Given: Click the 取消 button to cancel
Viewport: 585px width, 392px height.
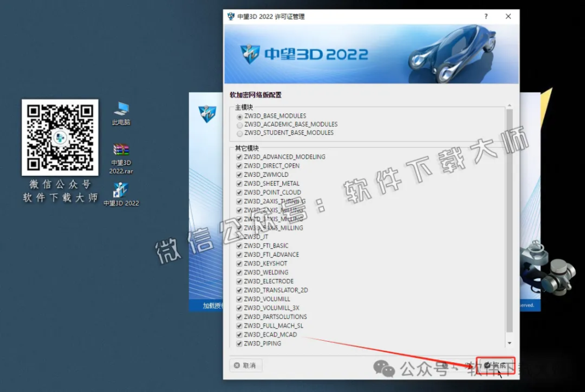Looking at the screenshot, I should pyautogui.click(x=247, y=366).
